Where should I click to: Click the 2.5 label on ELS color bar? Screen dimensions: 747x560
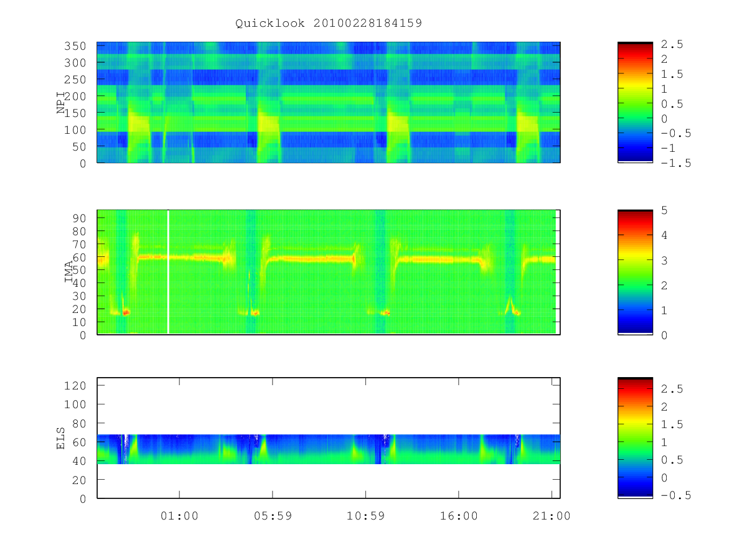pos(672,389)
